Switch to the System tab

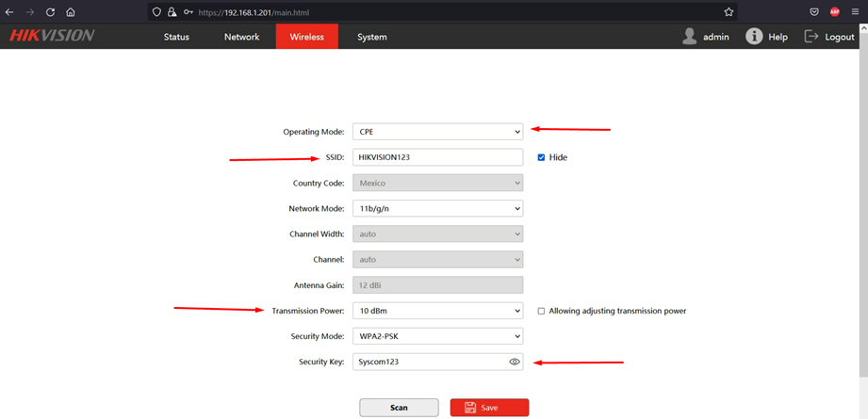click(372, 37)
